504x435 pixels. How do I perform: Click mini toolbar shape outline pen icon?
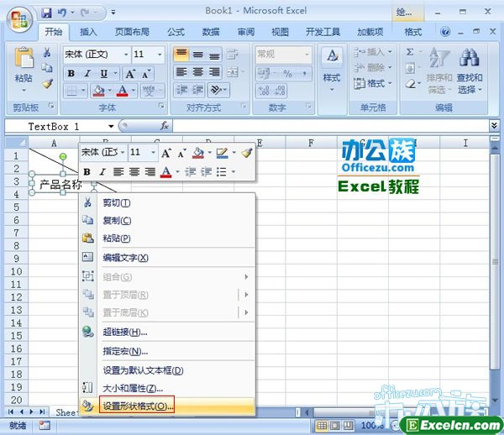[222, 153]
